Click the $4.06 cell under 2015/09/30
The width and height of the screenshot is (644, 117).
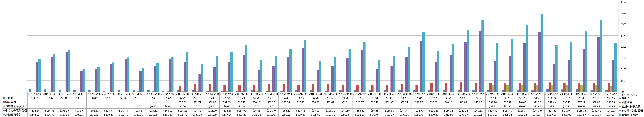[x=286, y=98]
